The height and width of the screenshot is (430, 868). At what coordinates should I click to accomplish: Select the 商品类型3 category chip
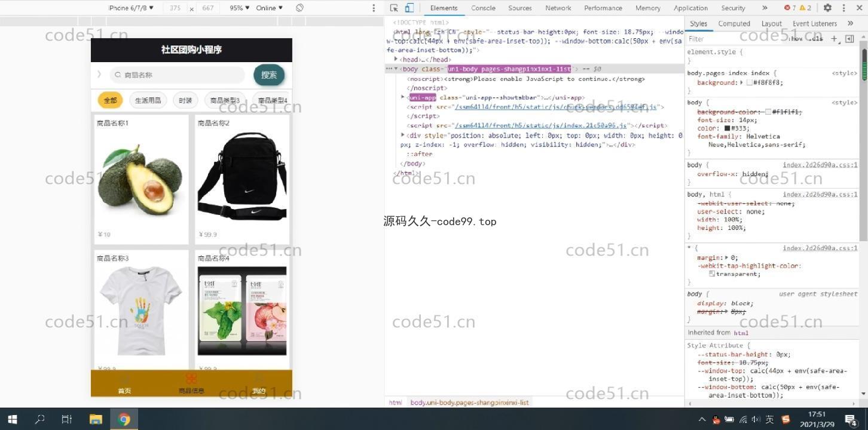(225, 100)
